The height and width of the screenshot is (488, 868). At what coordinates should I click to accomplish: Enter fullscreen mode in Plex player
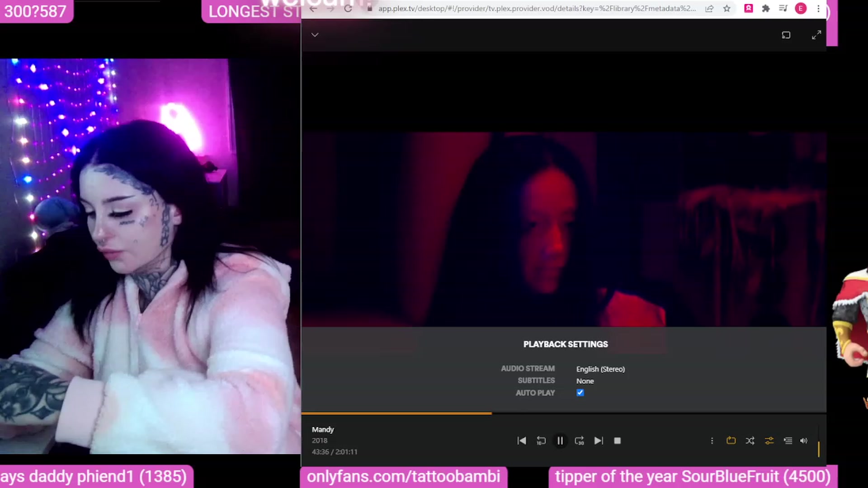coord(816,35)
